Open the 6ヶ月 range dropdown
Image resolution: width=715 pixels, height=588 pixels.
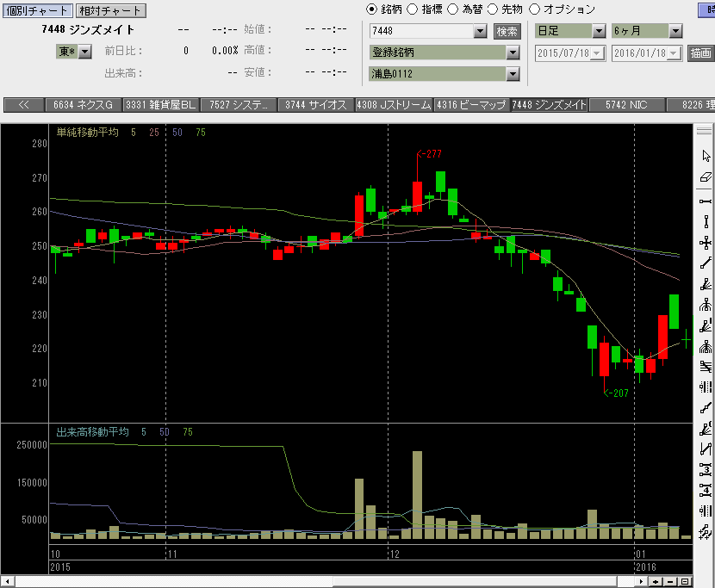tap(675, 31)
